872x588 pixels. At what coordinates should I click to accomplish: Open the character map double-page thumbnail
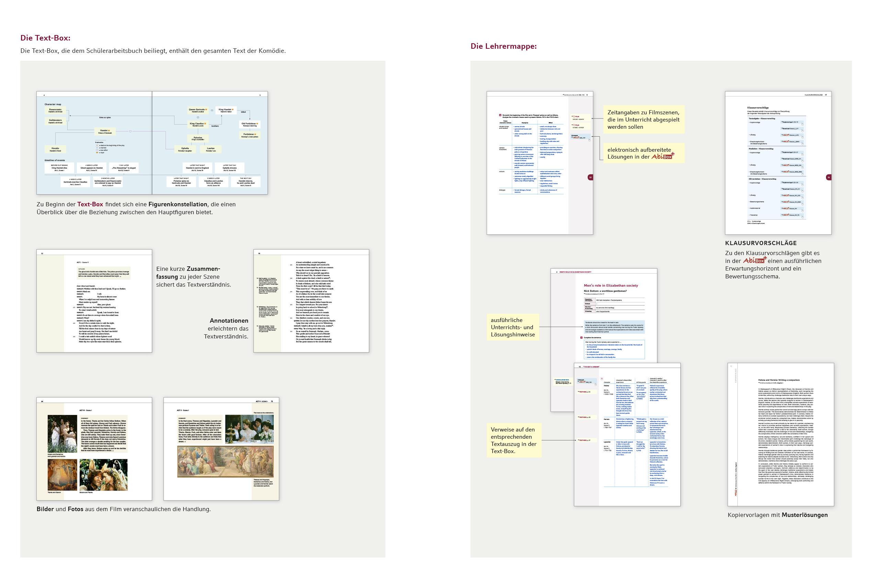[152, 143]
